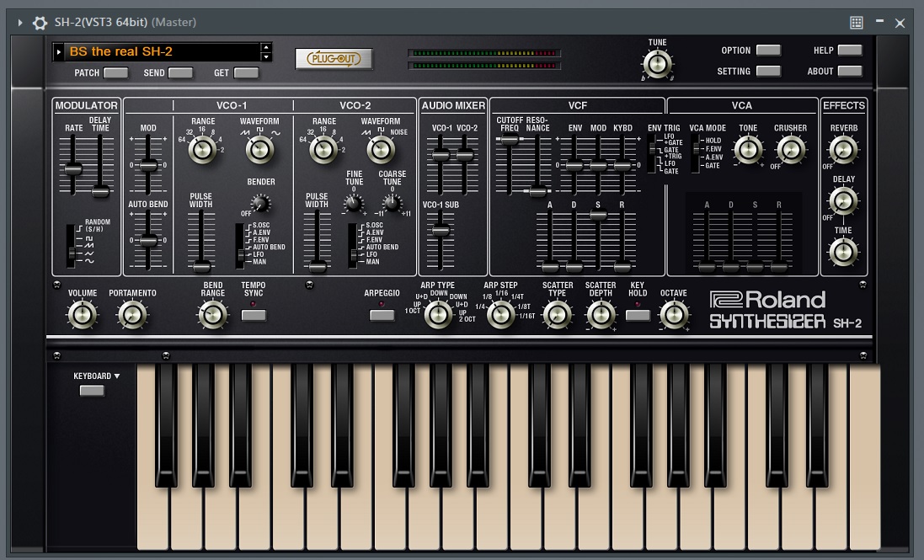Click the ABOUT button
924x560 pixels.
(850, 72)
